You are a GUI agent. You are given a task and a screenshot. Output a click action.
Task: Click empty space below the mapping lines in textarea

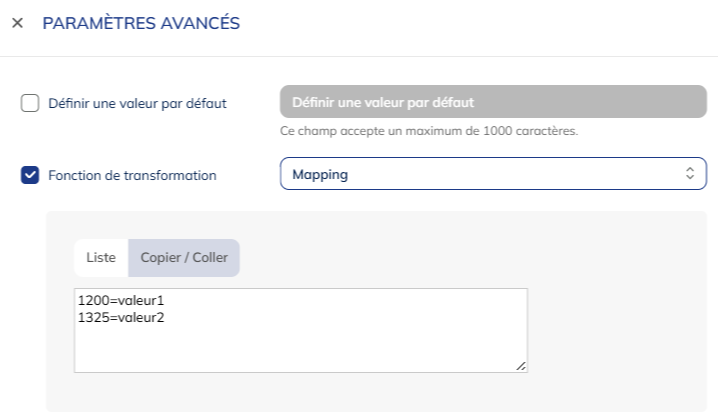click(x=300, y=348)
